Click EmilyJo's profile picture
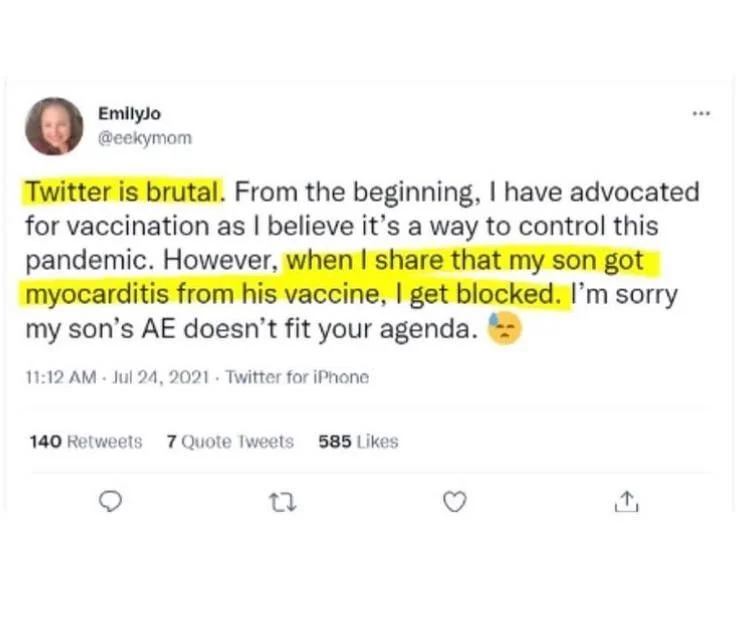 [x=54, y=126]
